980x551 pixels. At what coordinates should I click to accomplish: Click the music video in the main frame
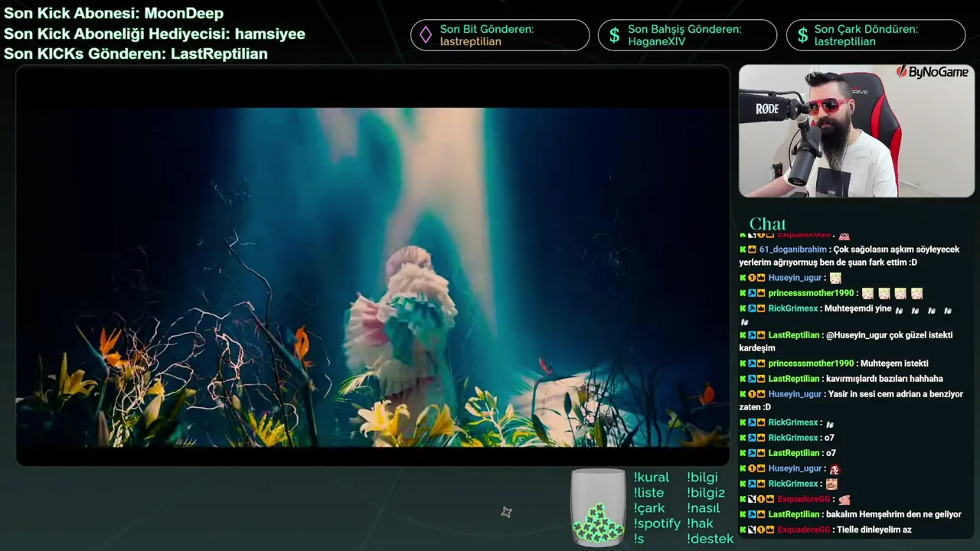(x=373, y=266)
